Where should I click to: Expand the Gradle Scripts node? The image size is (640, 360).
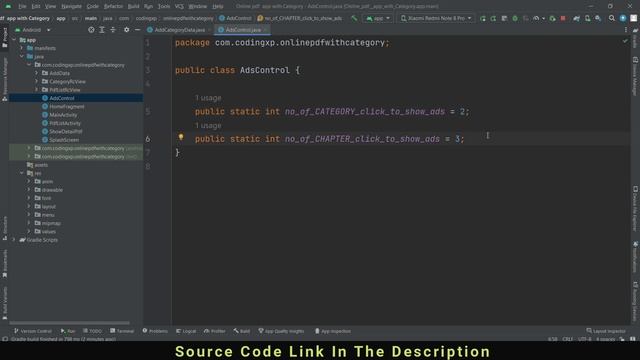coord(14,240)
